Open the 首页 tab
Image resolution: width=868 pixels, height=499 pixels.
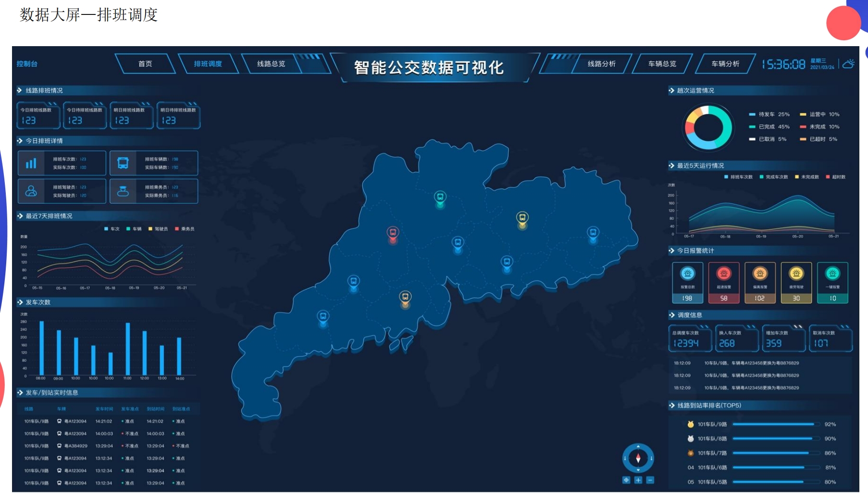click(145, 64)
